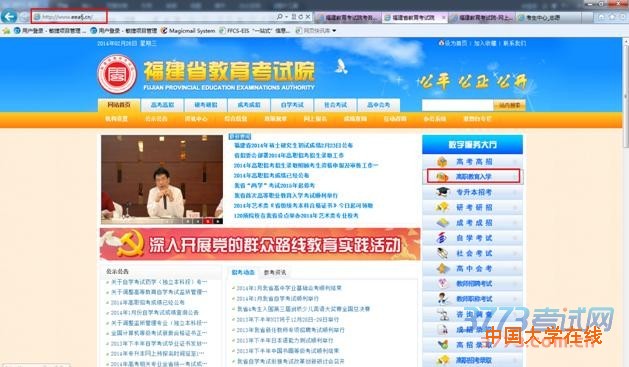Viewport: 629px width, 367px height.
Task: Open the graduation cap 专升本招考 icon
Action: click(x=442, y=192)
